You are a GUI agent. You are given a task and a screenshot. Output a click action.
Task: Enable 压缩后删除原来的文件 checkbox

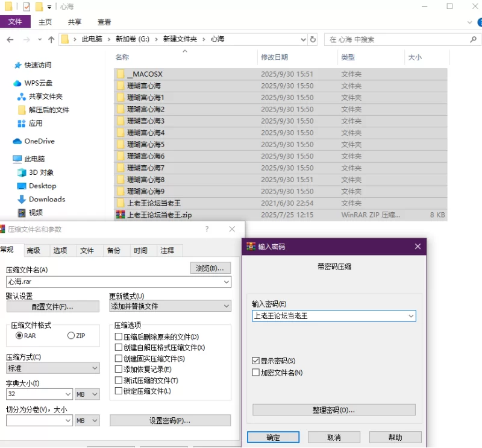(x=118, y=337)
